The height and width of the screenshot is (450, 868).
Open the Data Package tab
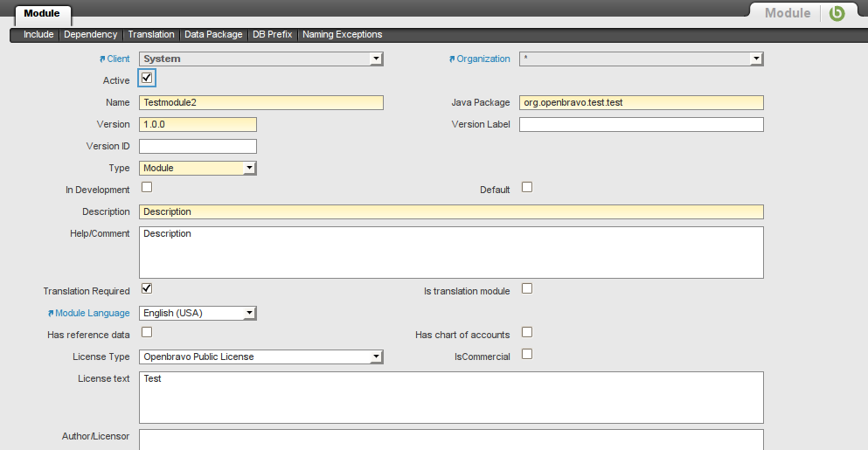pyautogui.click(x=213, y=35)
